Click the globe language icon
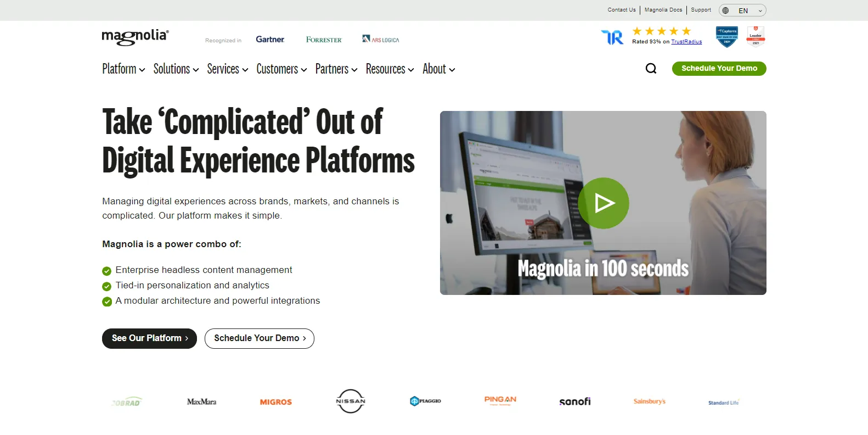 (x=725, y=10)
